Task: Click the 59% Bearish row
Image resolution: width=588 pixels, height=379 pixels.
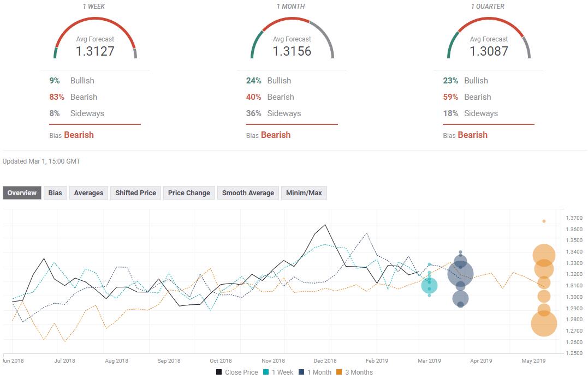Action: [x=467, y=97]
